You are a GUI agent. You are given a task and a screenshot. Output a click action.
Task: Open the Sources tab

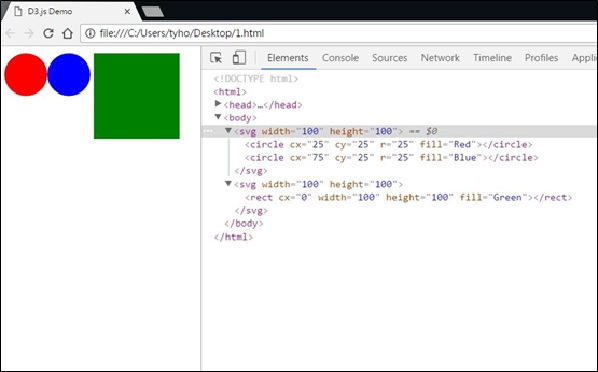coord(389,58)
